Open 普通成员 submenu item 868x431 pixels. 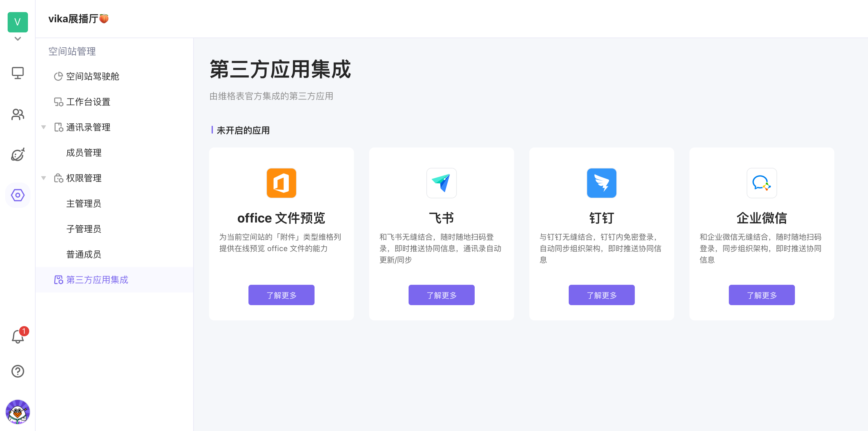[x=114, y=254]
